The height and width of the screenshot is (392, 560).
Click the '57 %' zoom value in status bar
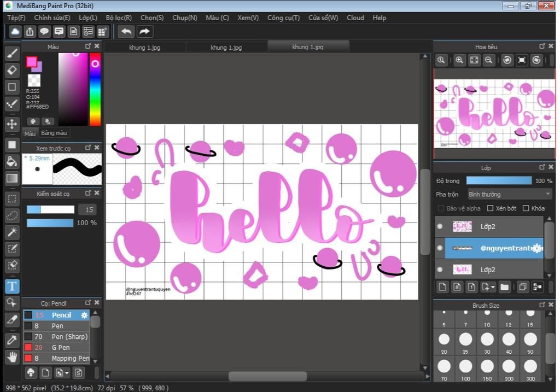pos(126,388)
